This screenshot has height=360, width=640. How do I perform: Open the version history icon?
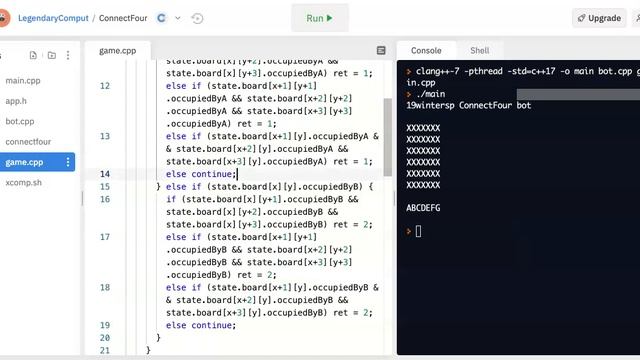pyautogui.click(x=197, y=18)
